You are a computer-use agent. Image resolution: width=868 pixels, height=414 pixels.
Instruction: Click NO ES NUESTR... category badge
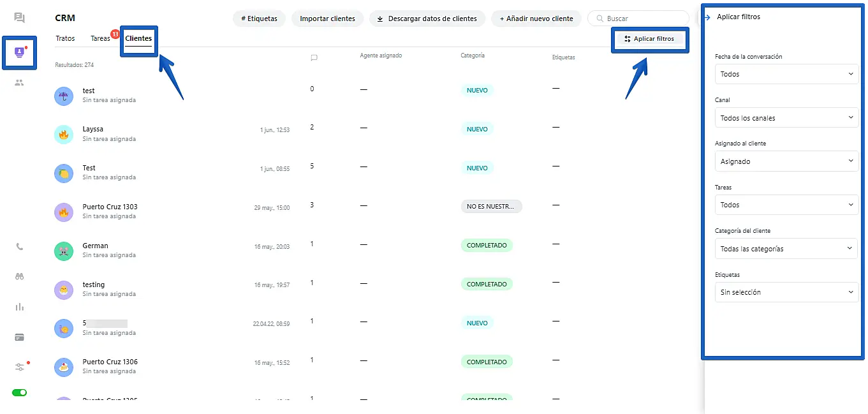click(x=492, y=207)
